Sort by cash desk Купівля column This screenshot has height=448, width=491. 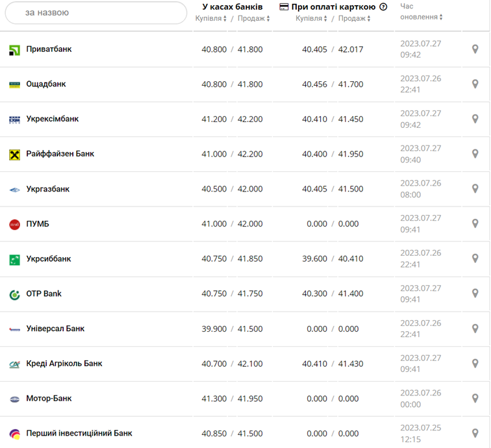click(211, 19)
